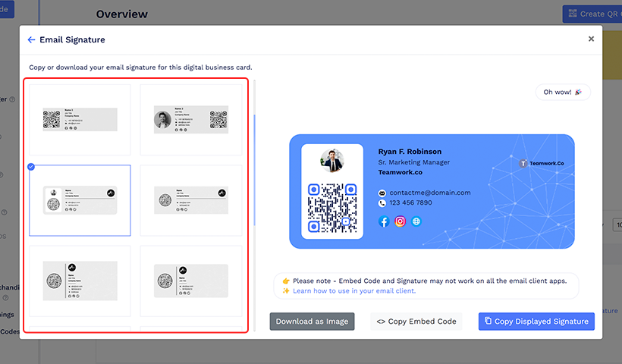The width and height of the screenshot is (622, 364).
Task: Click Download as Image button
Action: pyautogui.click(x=312, y=322)
